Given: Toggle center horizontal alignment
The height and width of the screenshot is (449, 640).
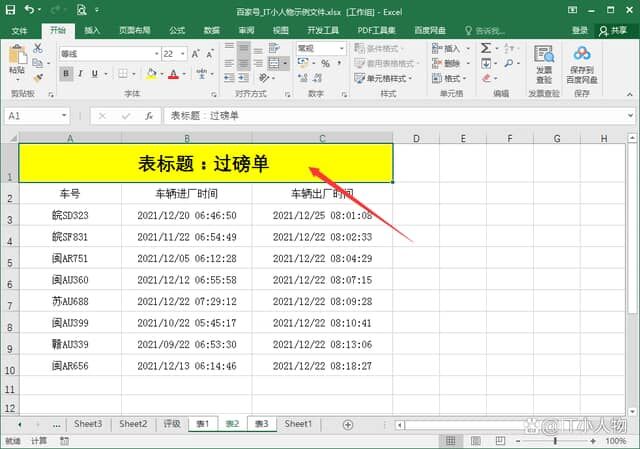Looking at the screenshot, I should [x=244, y=63].
